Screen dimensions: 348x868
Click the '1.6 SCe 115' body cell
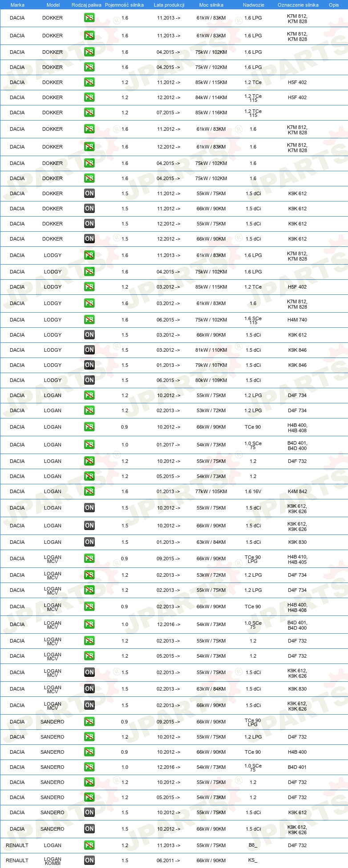[253, 321]
